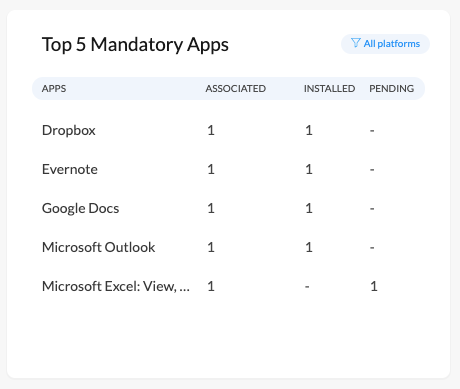
Task: Click Microsoft Excel pending count
Action: pyautogui.click(x=374, y=286)
